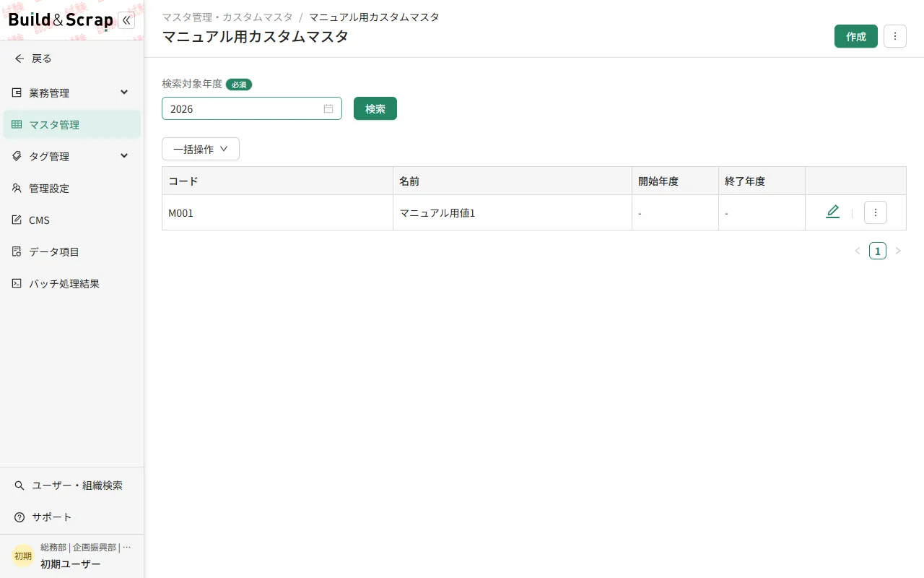This screenshot has width=924, height=578.
Task: Open ユーザー・組織検索 in sidebar
Action: (71, 486)
